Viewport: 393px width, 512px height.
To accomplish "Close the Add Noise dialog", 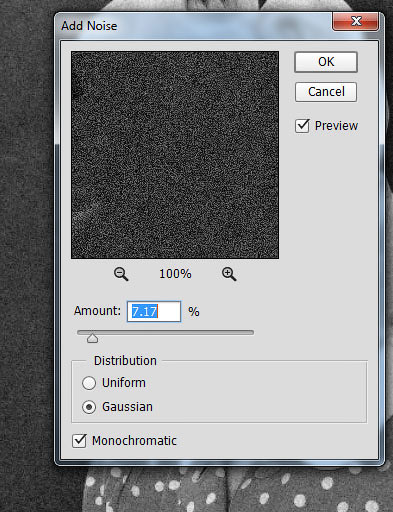I will 355,21.
